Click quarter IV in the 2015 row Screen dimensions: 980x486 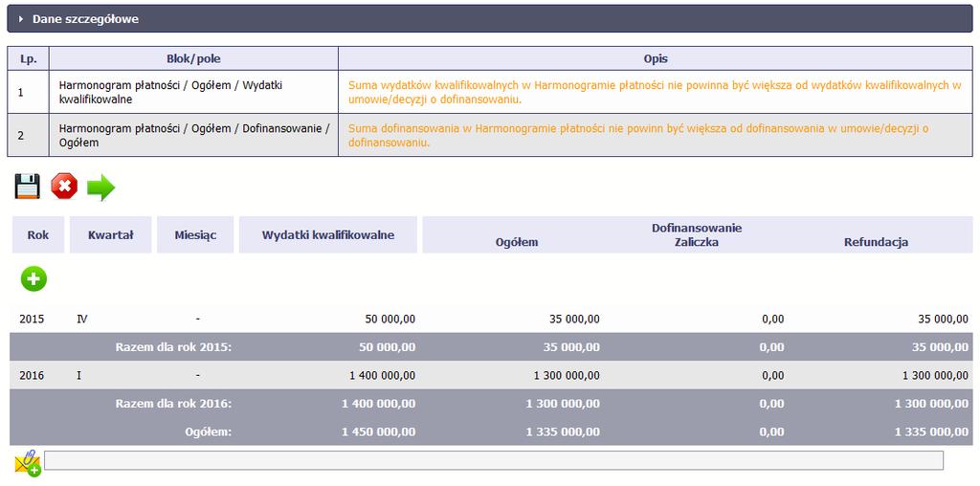click(x=82, y=319)
